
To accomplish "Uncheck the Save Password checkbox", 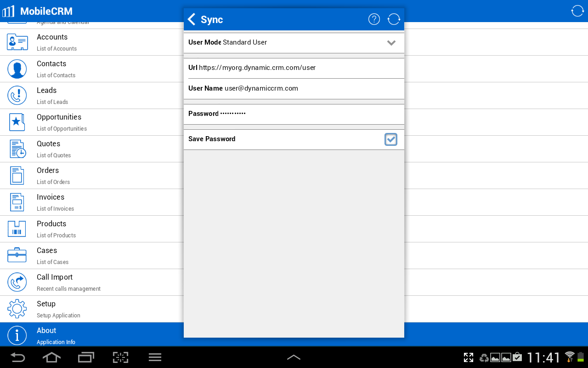I will 391,139.
